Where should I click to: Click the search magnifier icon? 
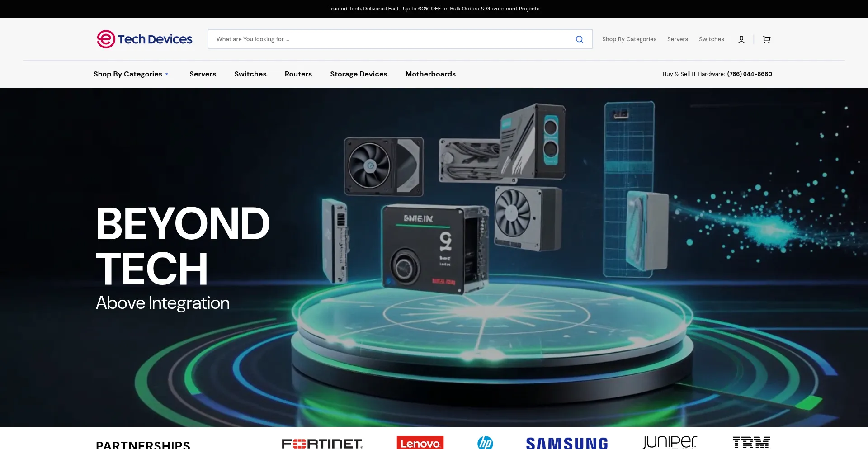(x=579, y=39)
